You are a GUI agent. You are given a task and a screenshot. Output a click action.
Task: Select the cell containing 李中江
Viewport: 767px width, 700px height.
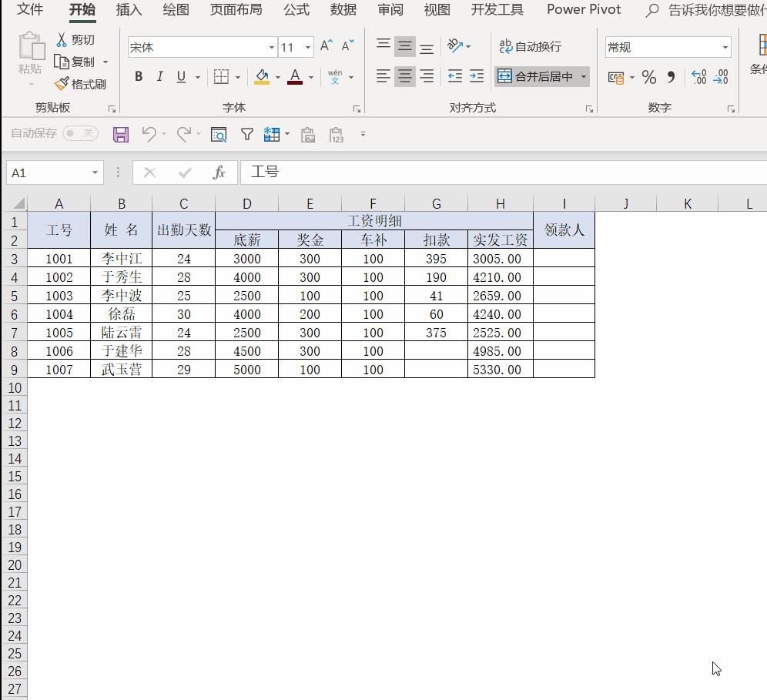tap(121, 259)
